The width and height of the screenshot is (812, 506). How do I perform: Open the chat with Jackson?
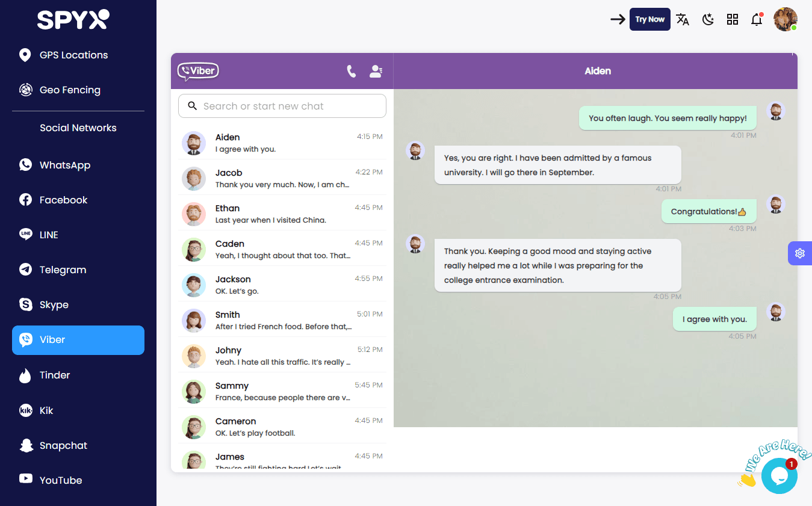coord(282,285)
